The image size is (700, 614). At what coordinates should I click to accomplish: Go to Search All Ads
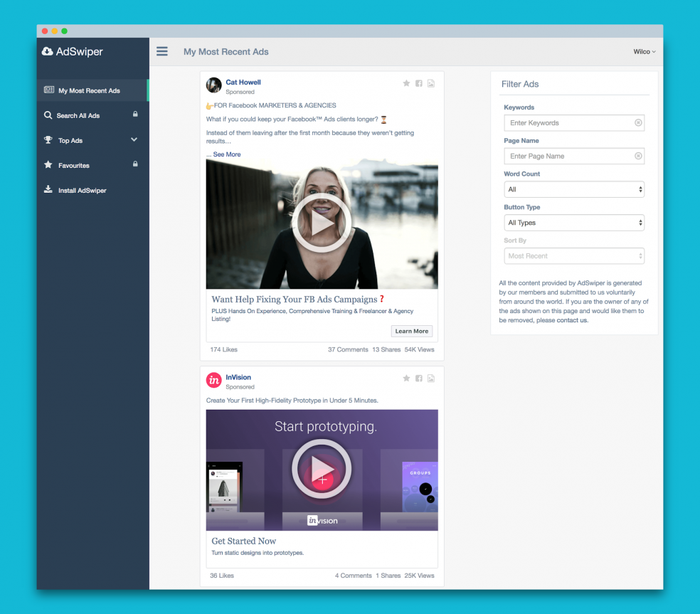pyautogui.click(x=78, y=115)
